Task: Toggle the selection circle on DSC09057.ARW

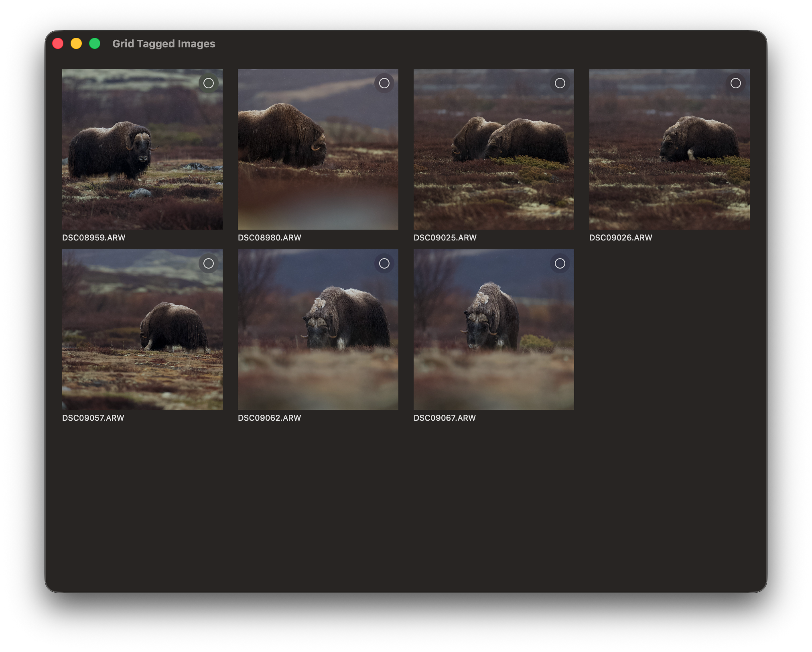Action: [208, 263]
